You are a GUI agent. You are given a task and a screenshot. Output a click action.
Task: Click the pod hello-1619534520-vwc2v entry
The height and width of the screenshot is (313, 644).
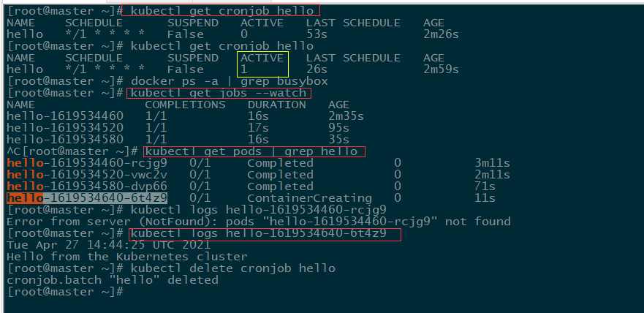click(x=87, y=175)
